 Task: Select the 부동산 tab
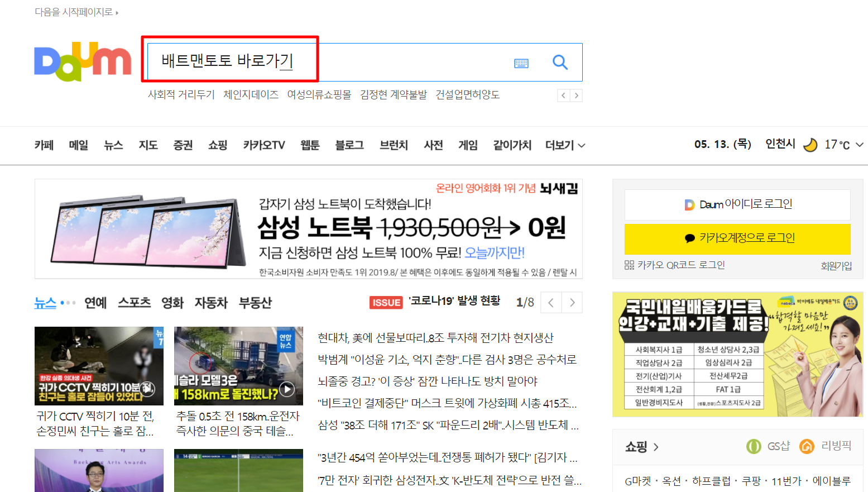pos(255,303)
